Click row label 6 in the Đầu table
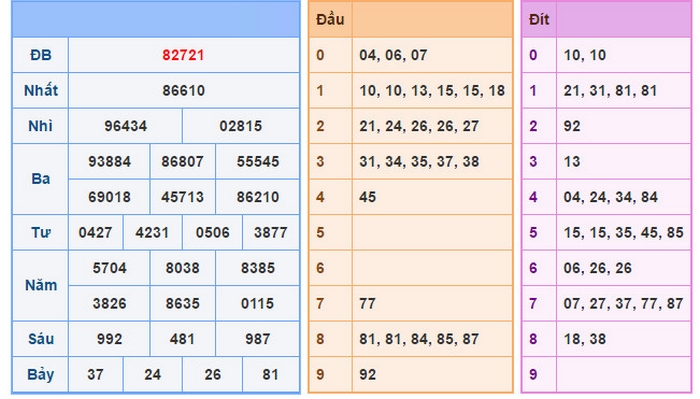Image resolution: width=700 pixels, height=399 pixels. pyautogui.click(x=320, y=268)
